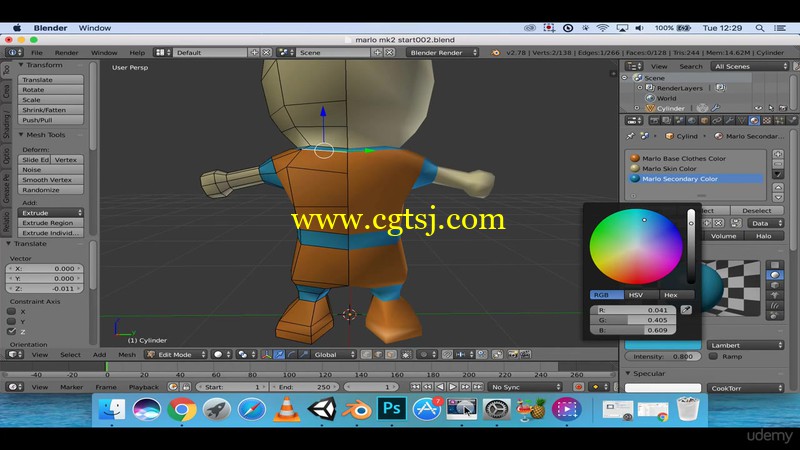
Task: Enable the diffuse Ramp checkbox
Action: [713, 356]
